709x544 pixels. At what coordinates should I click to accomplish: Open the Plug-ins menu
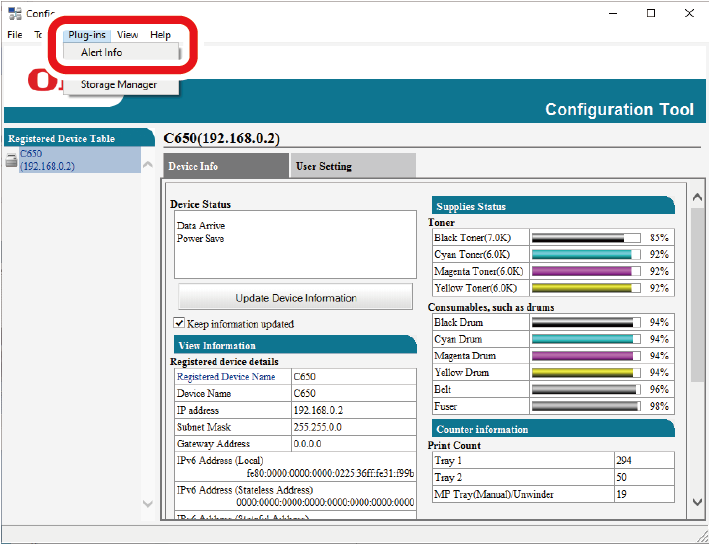pos(87,35)
